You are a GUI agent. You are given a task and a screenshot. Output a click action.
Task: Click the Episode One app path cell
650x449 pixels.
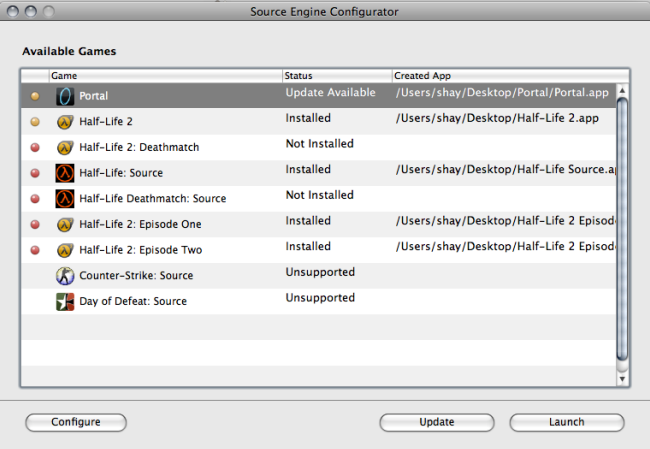[506, 221]
